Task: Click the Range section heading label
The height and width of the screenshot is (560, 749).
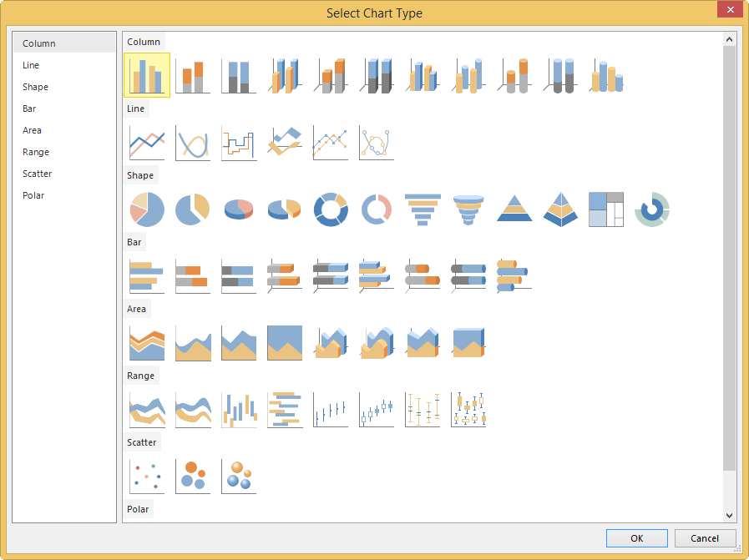Action: [140, 376]
